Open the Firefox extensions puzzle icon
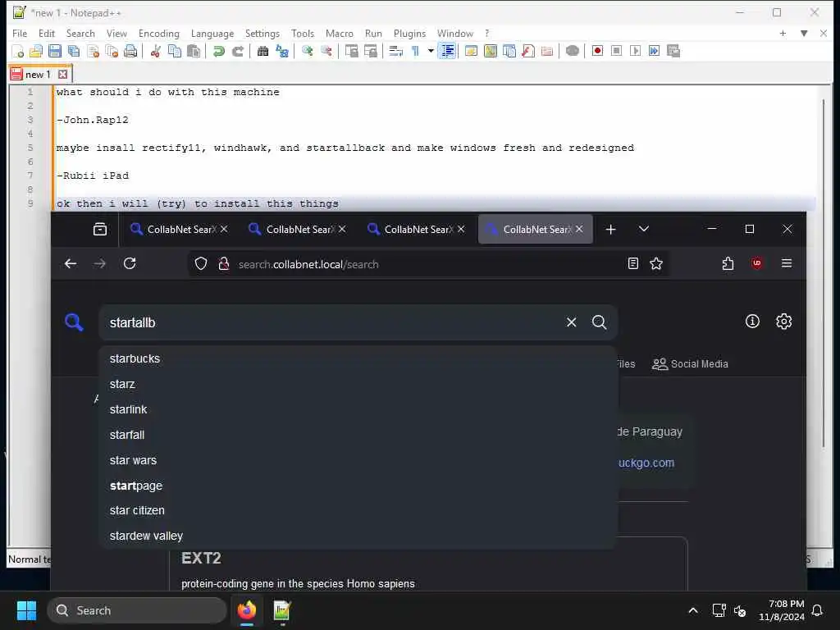The height and width of the screenshot is (630, 840). [x=728, y=263]
